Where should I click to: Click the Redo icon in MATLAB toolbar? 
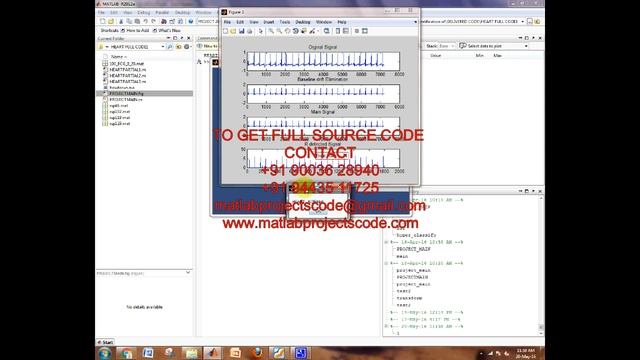coord(153,21)
